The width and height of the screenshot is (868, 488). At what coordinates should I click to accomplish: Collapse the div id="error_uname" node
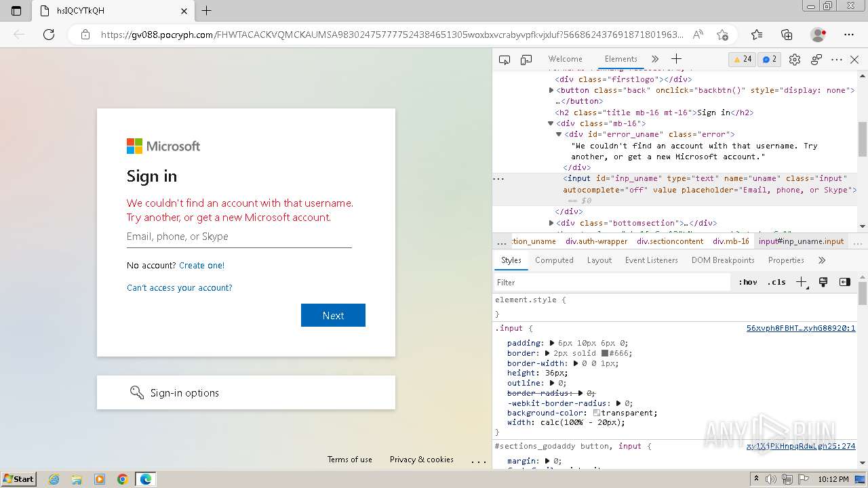[559, 134]
